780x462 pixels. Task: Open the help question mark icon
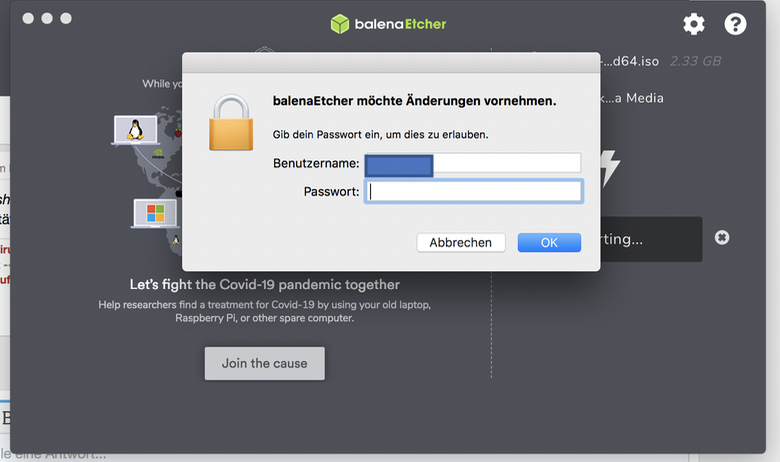pyautogui.click(x=735, y=24)
